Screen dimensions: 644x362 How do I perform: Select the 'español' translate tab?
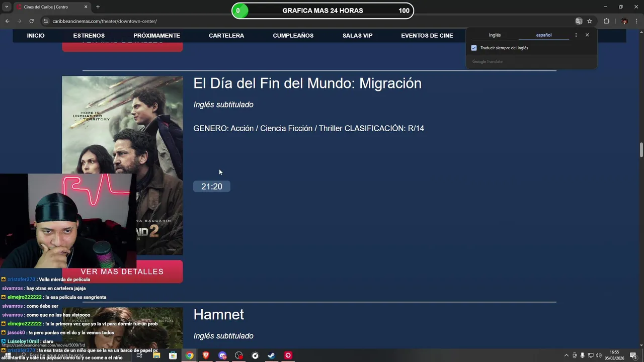click(x=544, y=35)
